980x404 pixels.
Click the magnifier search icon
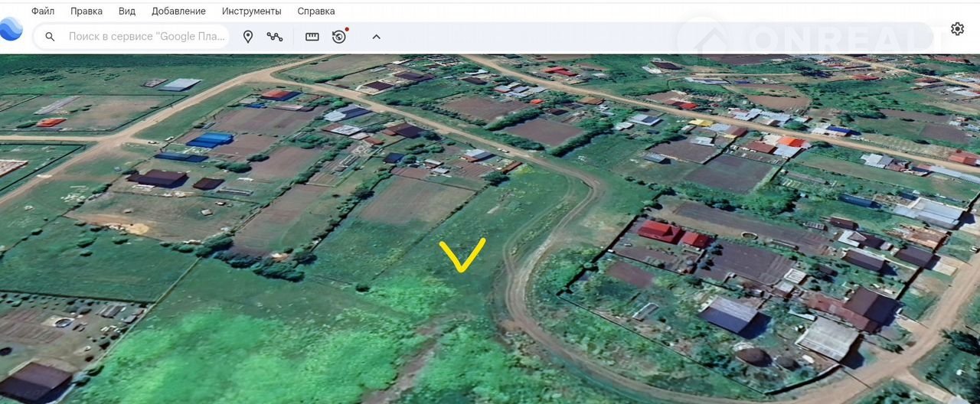coord(51,37)
